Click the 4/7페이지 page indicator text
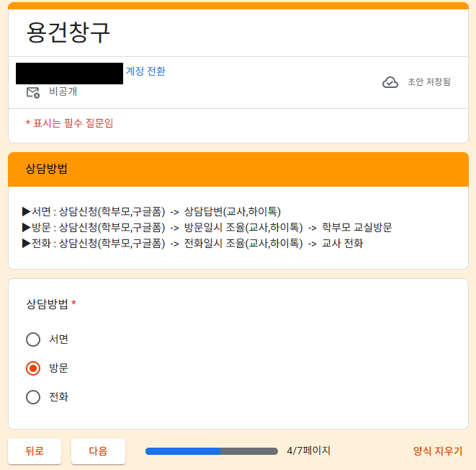The image size is (476, 470). tap(308, 451)
